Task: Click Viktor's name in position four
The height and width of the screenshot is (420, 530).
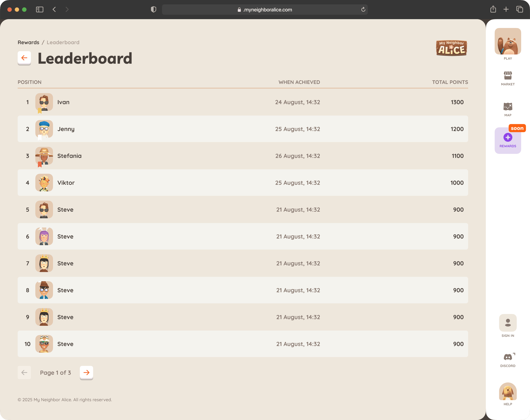Action: 66,183
